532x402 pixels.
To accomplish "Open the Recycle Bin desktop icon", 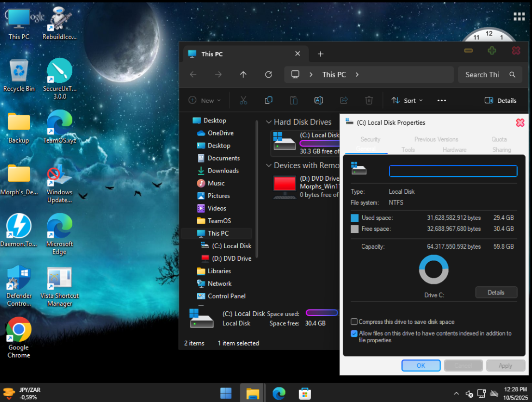I will click(x=19, y=71).
